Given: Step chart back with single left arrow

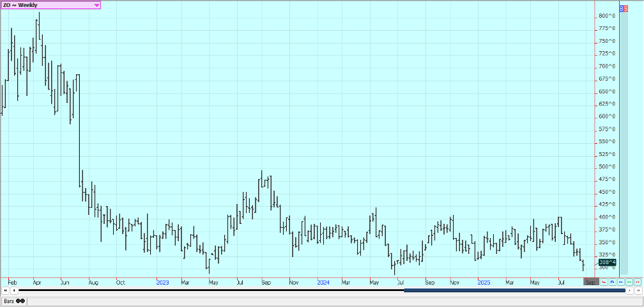Looking at the screenshot, I should 14,290.
